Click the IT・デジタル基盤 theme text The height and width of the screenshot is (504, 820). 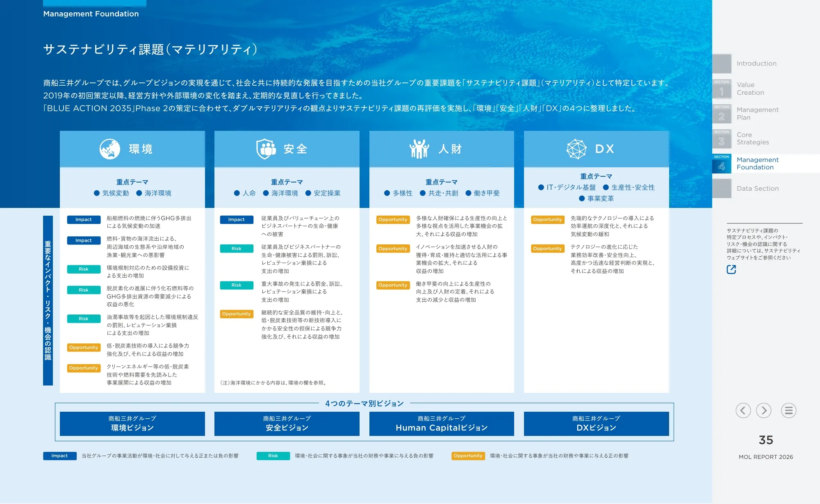[571, 187]
